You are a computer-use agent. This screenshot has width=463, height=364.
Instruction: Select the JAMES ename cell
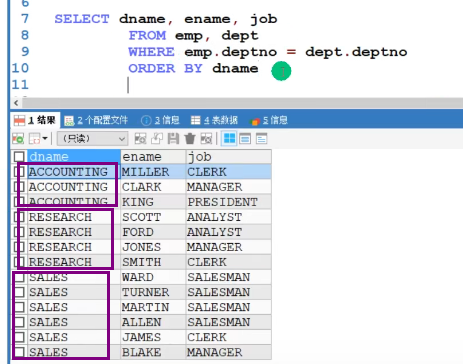(x=153, y=337)
